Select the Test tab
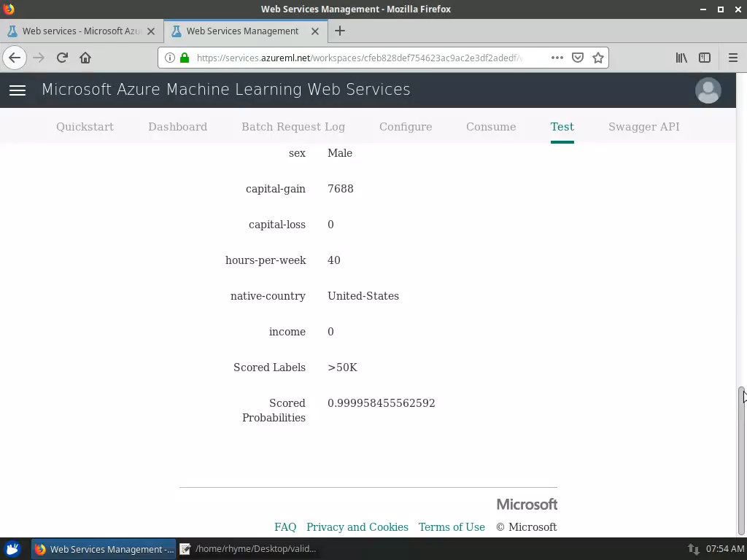Viewport: 747px width, 560px height. click(562, 127)
